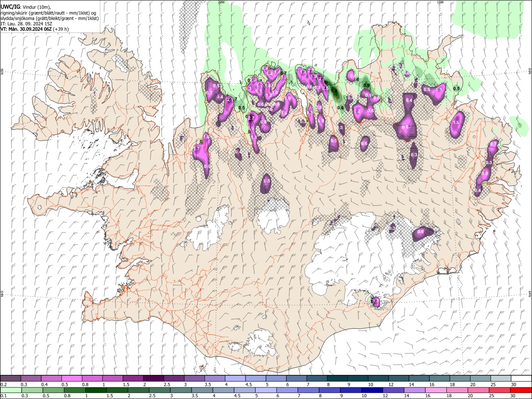Viewport: 532px width, 399px height.
Task: Pick lower-row bright red 30 swatch
Action: (x=521, y=390)
